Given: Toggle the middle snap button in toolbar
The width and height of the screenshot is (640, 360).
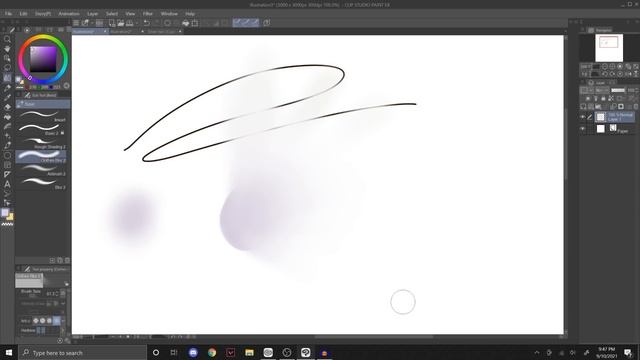Looking at the screenshot, I should [246, 23].
